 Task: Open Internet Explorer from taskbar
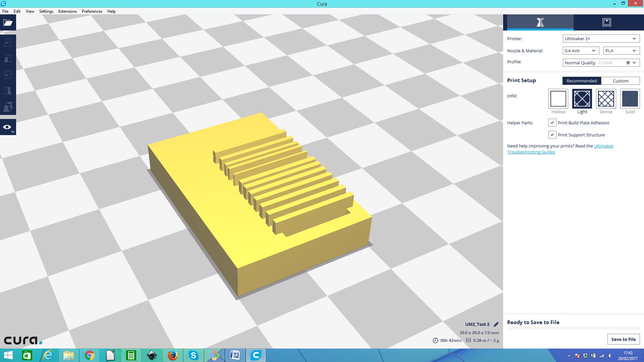(x=48, y=355)
